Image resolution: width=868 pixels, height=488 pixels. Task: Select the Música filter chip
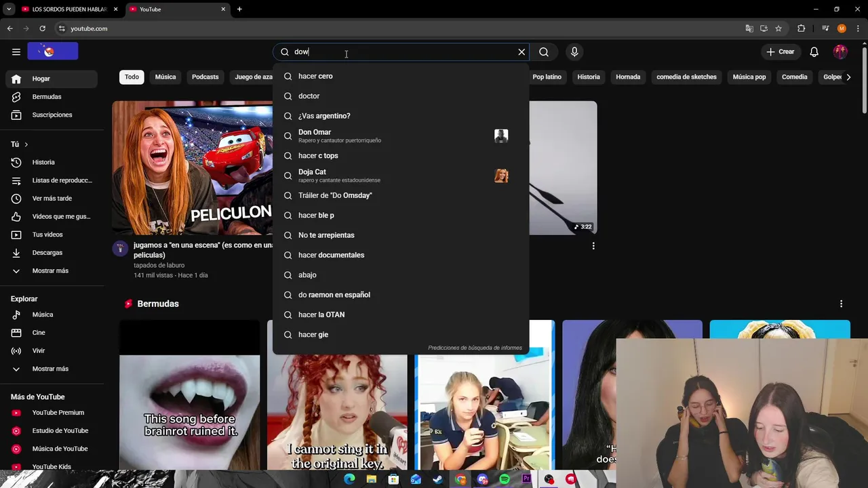coord(165,77)
